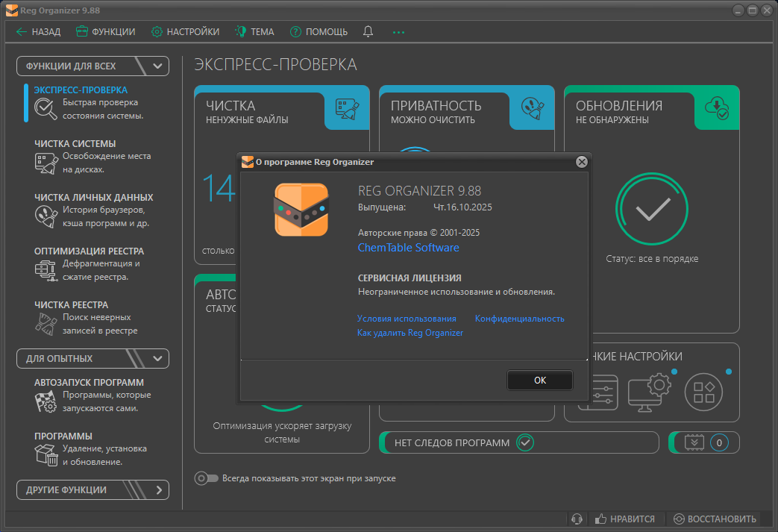Click the Автозапуск программ flag icon
778x532 pixels.
pos(46,401)
